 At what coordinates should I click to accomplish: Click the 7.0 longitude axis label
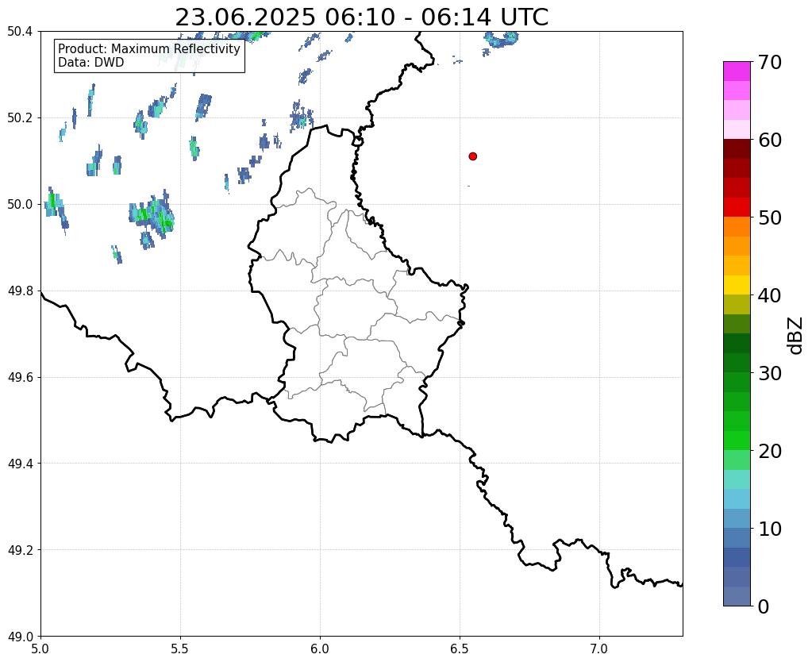coord(599,649)
